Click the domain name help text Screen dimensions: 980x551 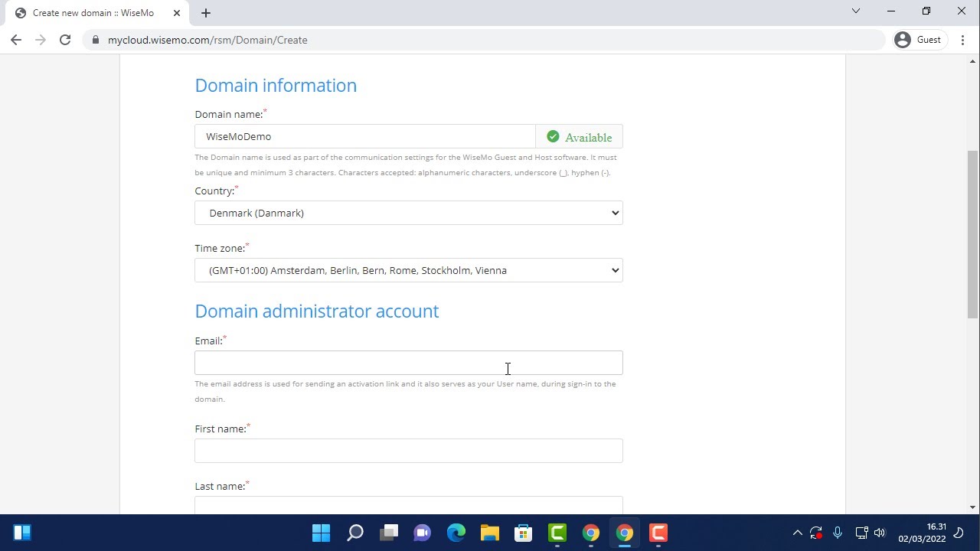click(406, 165)
